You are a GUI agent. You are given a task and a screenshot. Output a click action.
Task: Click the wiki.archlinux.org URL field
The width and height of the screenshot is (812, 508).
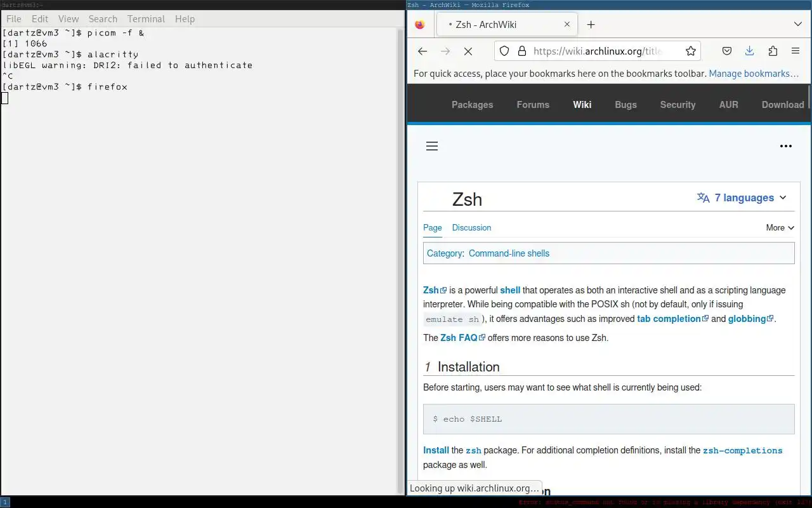(x=598, y=51)
